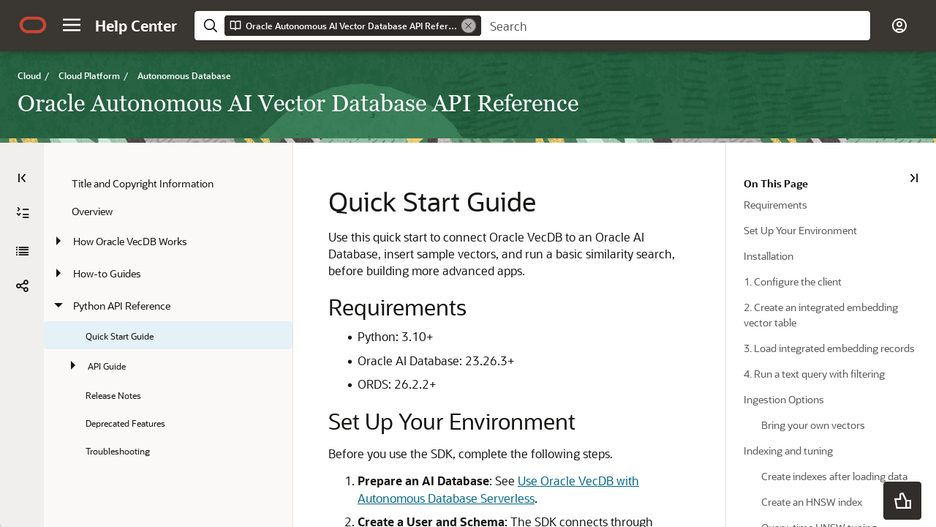The width and height of the screenshot is (936, 527).
Task: Collapse the On This Page panel
Action: 914,178
